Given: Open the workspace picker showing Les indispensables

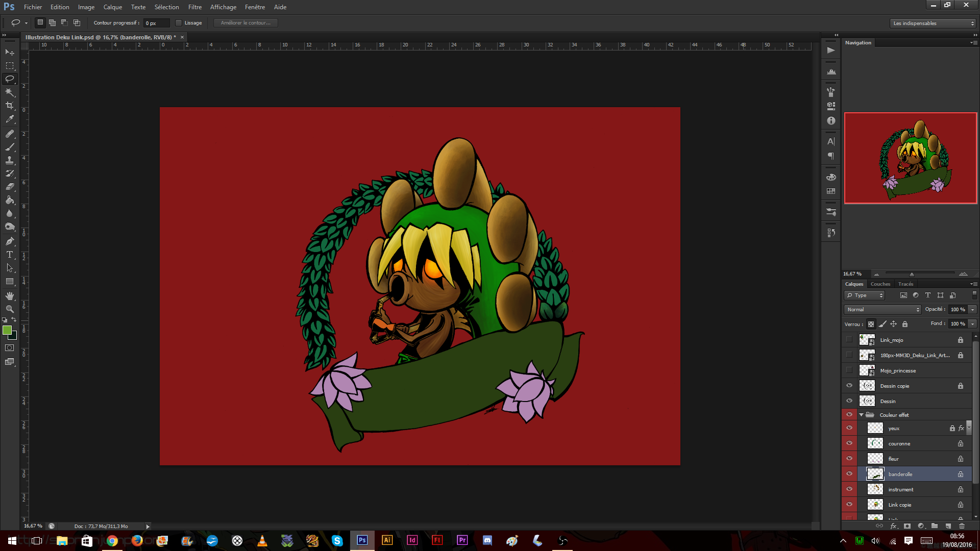Looking at the screenshot, I should [932, 23].
